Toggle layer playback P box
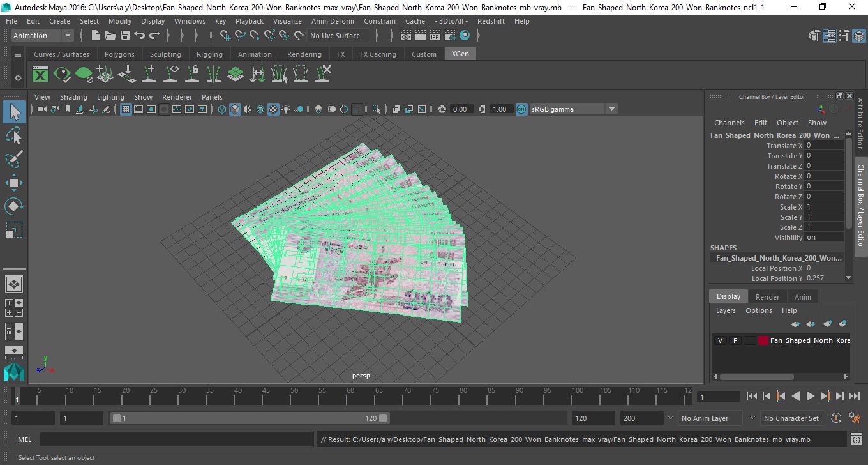868x465 pixels. 735,340
